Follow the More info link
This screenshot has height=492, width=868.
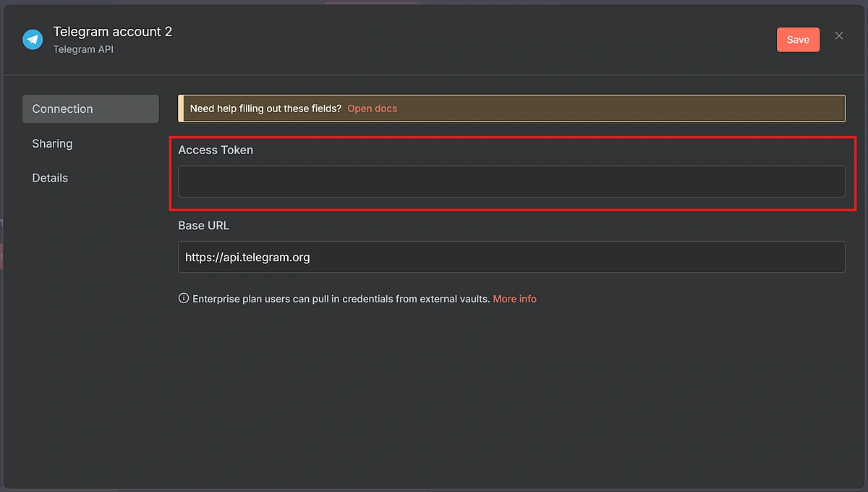[514, 299]
